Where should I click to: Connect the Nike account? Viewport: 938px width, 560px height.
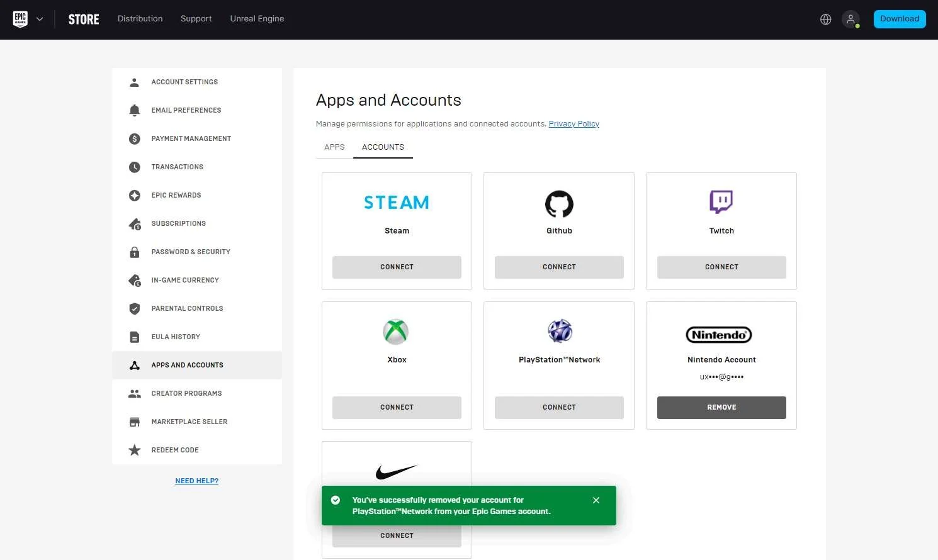click(x=397, y=536)
